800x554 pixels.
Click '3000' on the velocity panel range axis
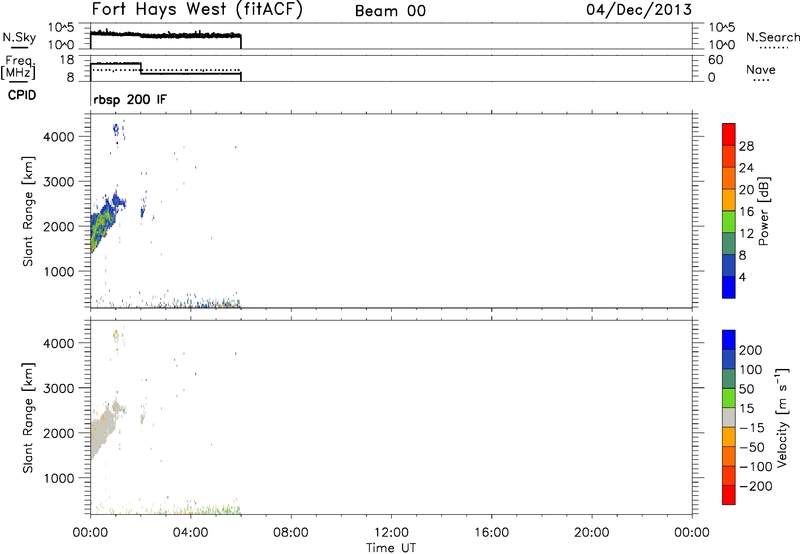click(59, 388)
